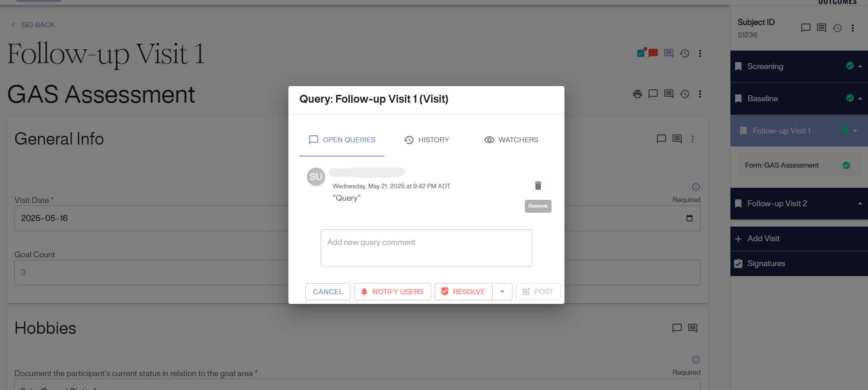Click the info icon above Visit Date Required
This screenshot has height=390, width=868.
(696, 187)
